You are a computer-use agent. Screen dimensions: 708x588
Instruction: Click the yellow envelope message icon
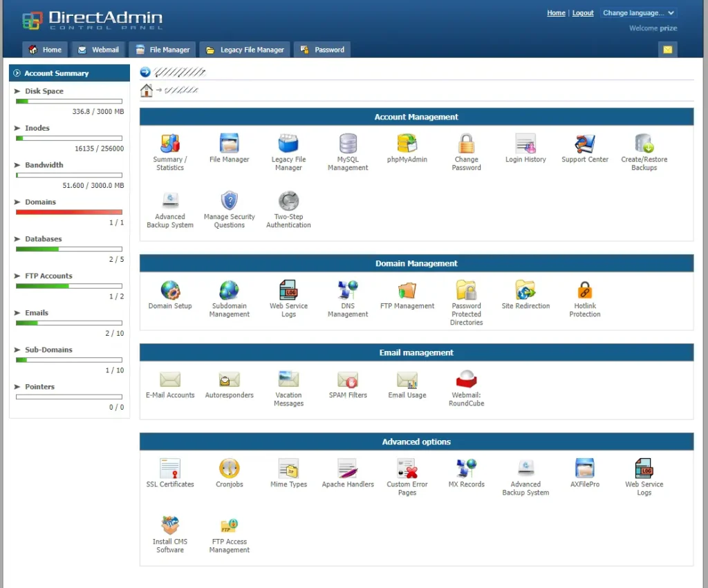pos(667,50)
